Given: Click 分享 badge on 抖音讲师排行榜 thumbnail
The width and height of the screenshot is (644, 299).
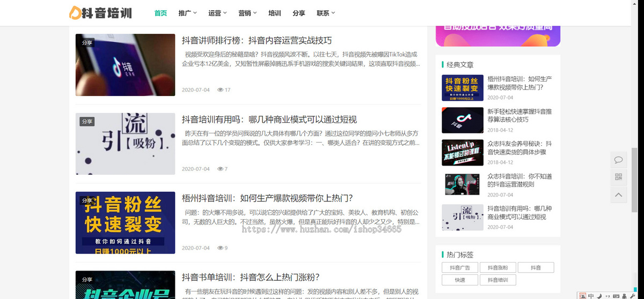Looking at the screenshot, I should pos(87,43).
